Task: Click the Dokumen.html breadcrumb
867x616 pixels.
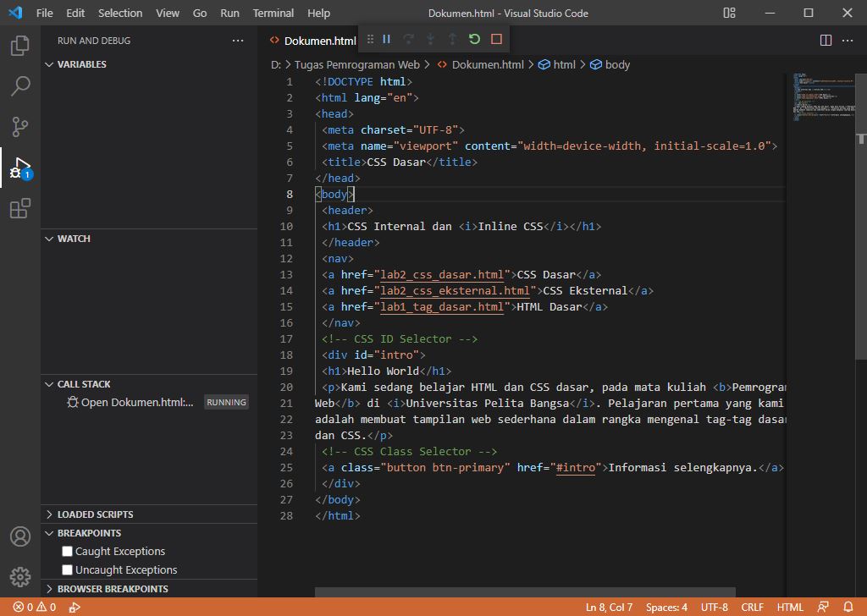Action: pos(480,64)
